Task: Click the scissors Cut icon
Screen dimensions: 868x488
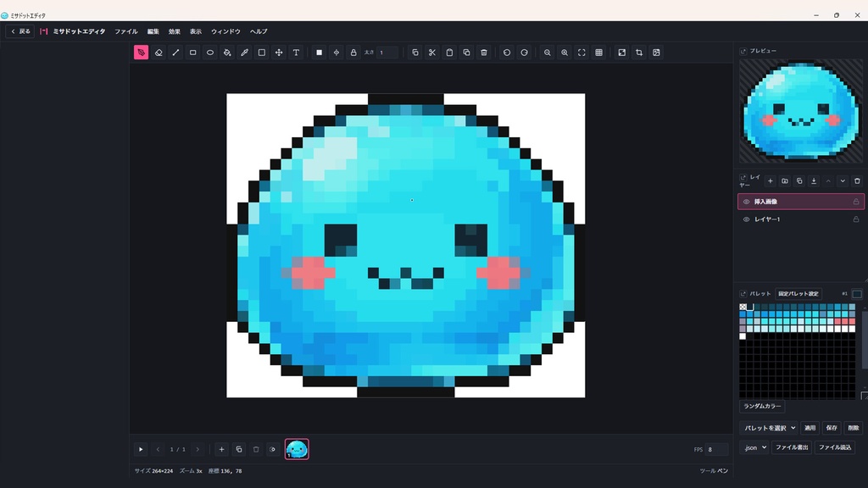Action: [x=432, y=53]
